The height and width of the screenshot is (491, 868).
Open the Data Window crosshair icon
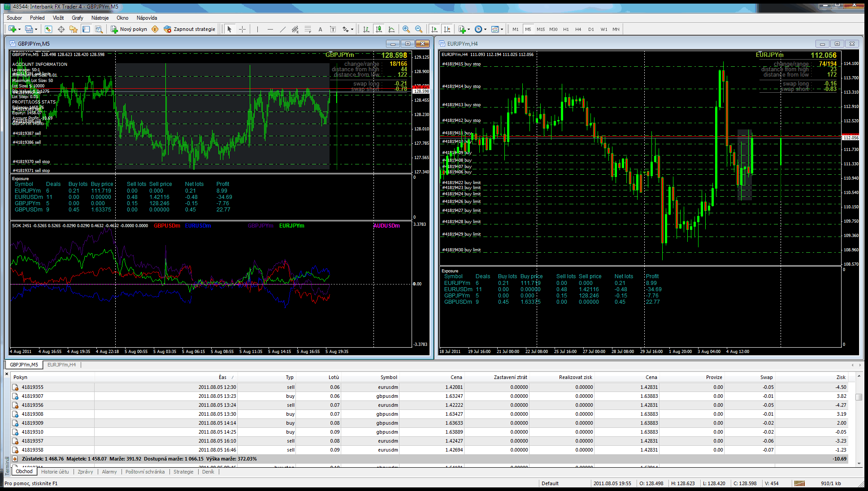pos(61,29)
